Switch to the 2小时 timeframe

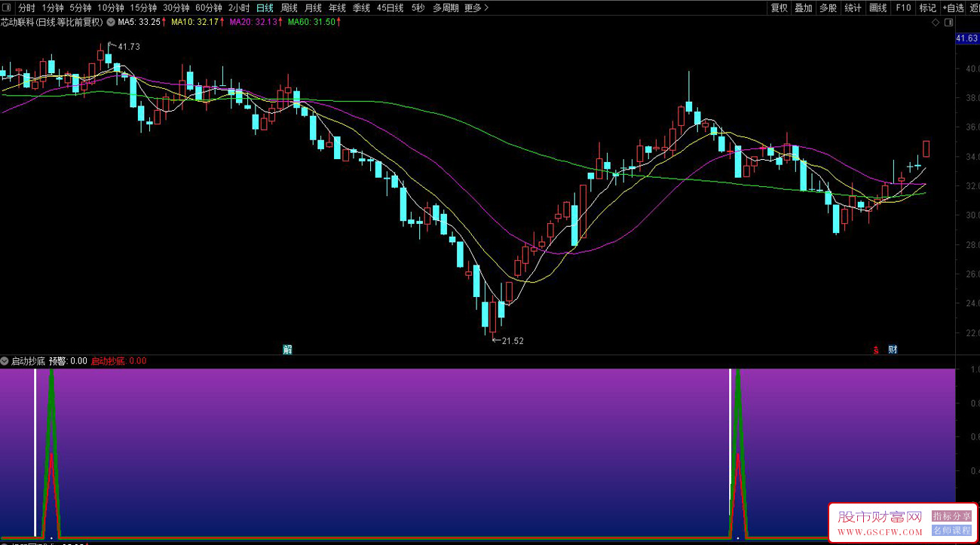(238, 8)
